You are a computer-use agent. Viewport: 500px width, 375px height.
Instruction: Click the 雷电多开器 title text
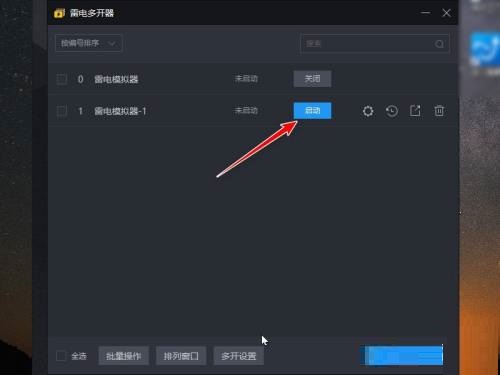(92, 13)
